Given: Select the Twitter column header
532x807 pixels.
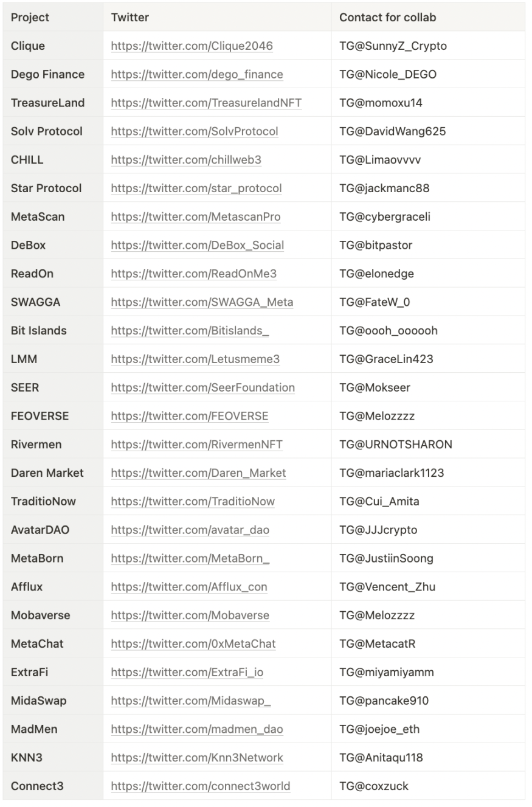Looking at the screenshot, I should pos(217,17).
